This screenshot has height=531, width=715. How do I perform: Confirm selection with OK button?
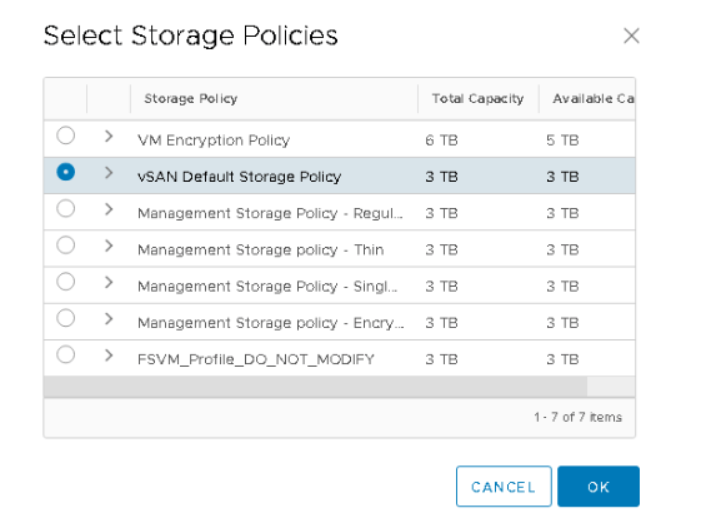click(x=598, y=487)
